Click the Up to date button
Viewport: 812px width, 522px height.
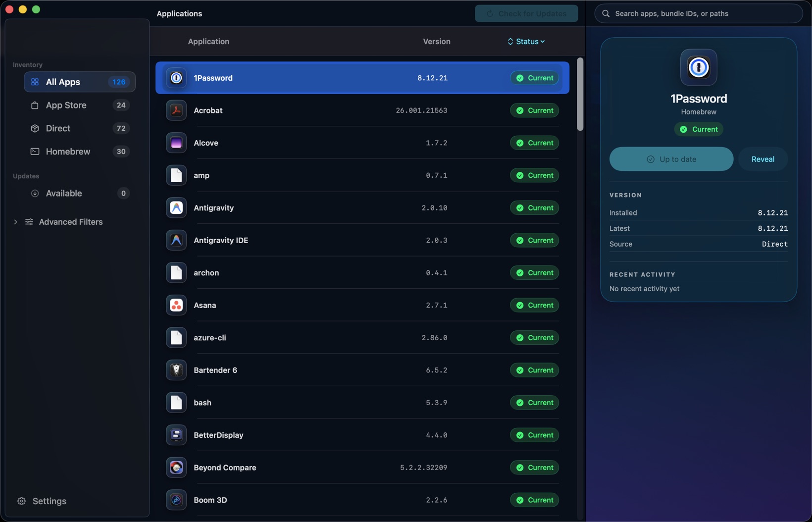click(671, 159)
